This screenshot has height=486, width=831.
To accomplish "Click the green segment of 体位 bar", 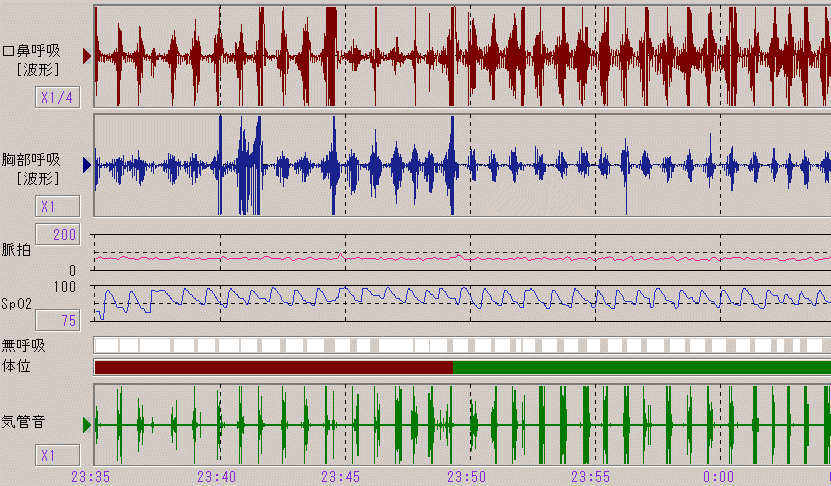I will [x=642, y=367].
